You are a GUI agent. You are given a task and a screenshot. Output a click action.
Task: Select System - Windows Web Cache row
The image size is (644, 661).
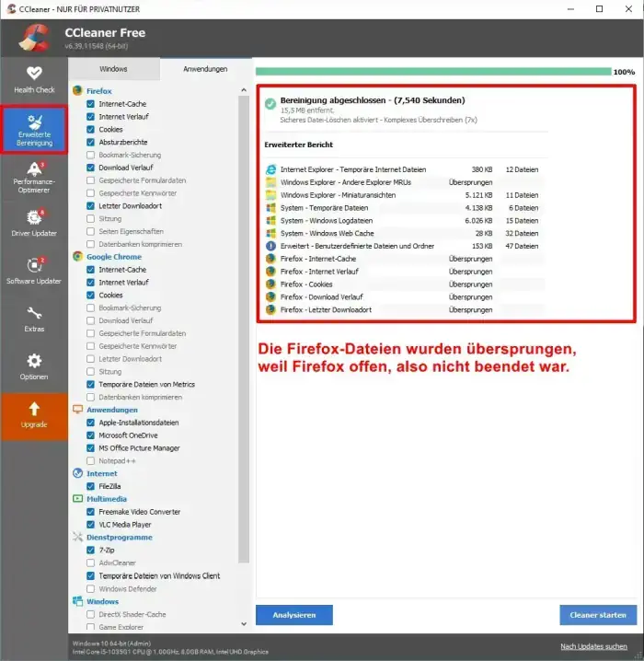pos(405,233)
